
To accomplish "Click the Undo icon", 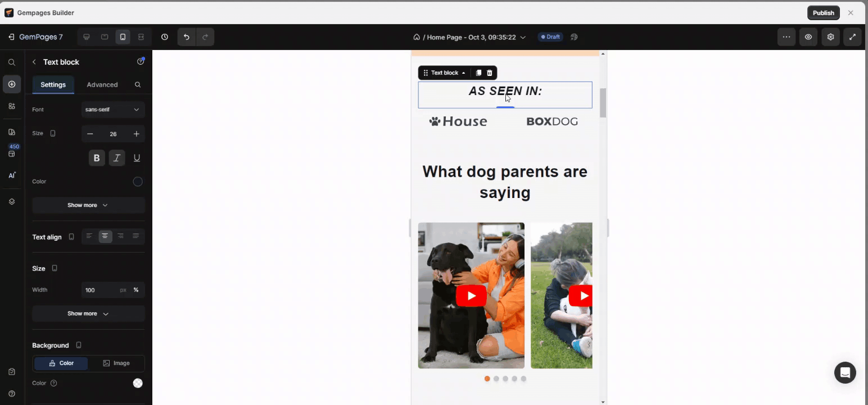I will 186,37.
